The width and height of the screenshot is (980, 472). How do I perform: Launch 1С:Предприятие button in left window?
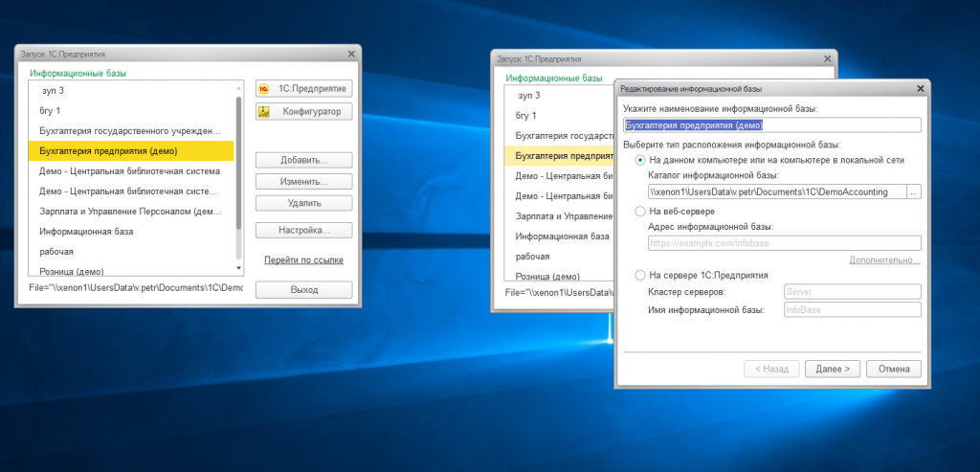point(303,89)
